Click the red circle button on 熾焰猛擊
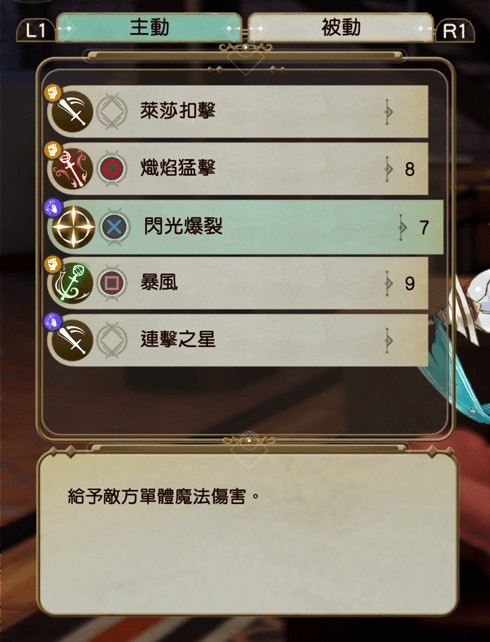The image size is (490, 642). point(112,169)
